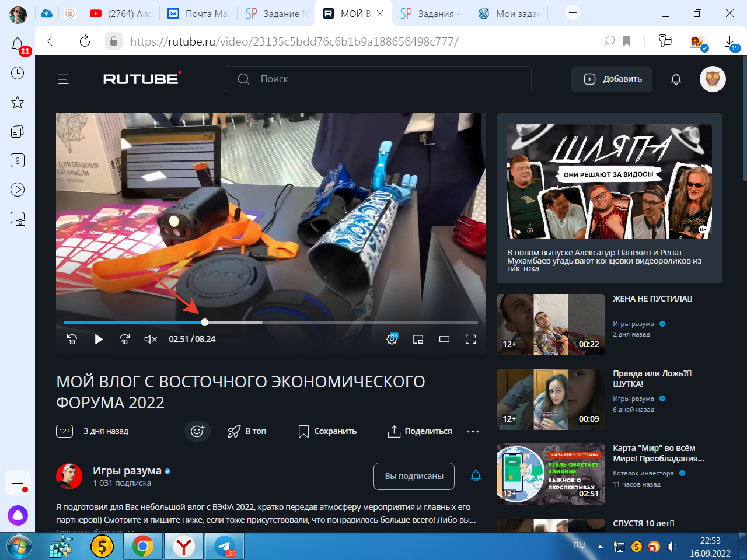The image size is (747, 560).
Task: Bookmark this page
Action: pos(627,41)
